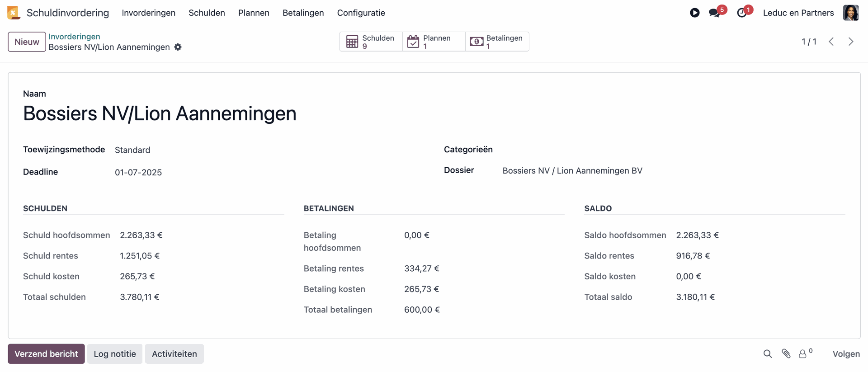Open the Configuratie menu
The width and height of the screenshot is (868, 372).
[x=361, y=13]
